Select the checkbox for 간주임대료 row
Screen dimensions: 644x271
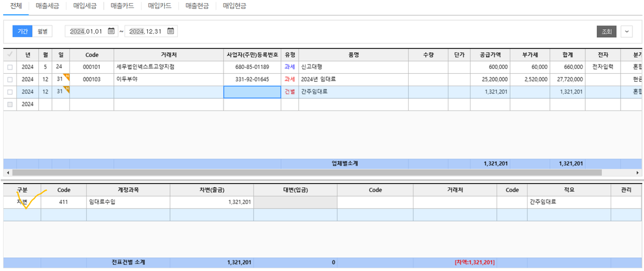(9, 92)
